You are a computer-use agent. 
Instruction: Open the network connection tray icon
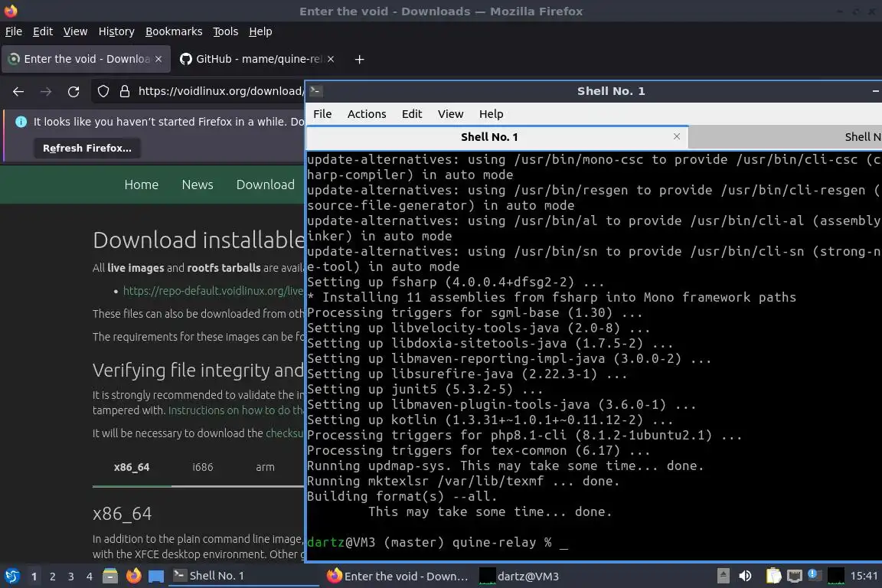pyautogui.click(x=794, y=576)
